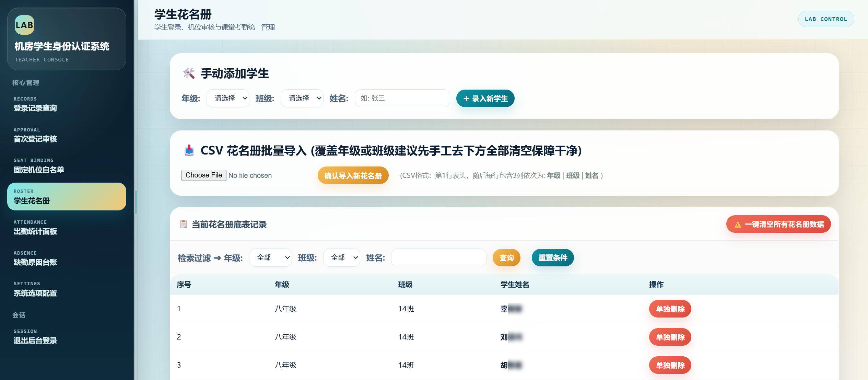
Task: Click the LAB logo icon
Action: click(24, 25)
